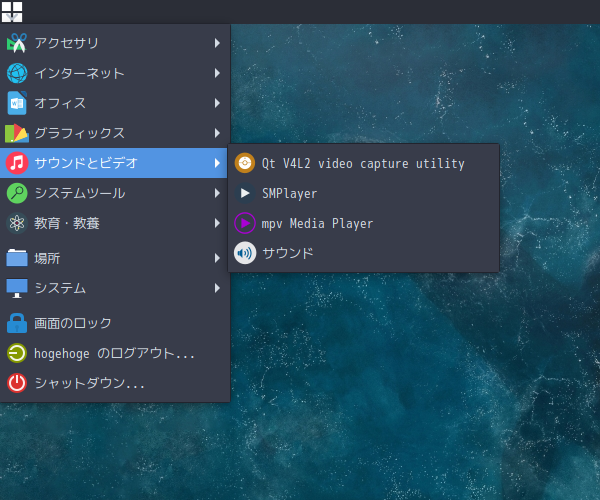Select the highlighted サウンドとビデオ category
Viewport: 600px width, 500px height.
(x=114, y=163)
